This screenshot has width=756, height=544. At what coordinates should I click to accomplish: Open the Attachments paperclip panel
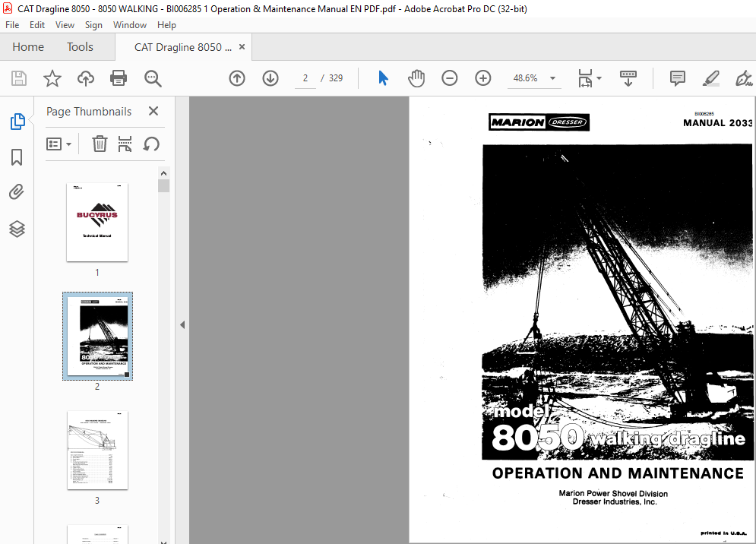[17, 192]
